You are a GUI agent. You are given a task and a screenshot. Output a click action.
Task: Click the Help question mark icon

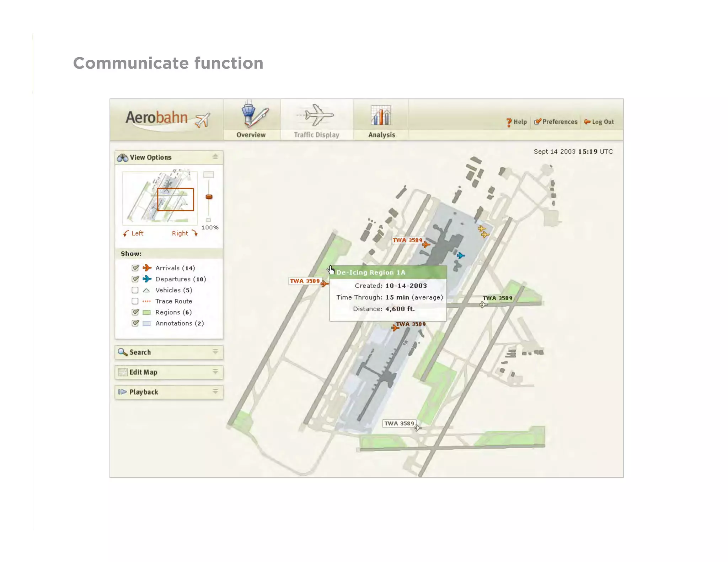pos(509,122)
